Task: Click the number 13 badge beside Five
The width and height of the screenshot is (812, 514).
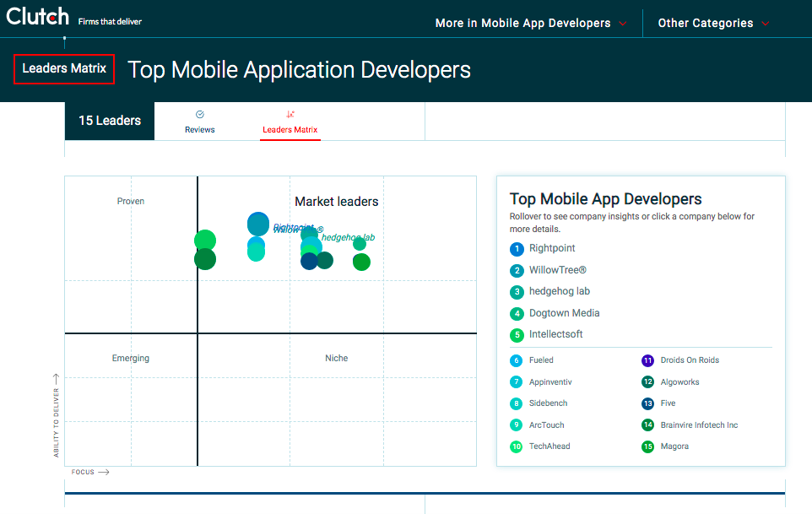Action: (648, 403)
